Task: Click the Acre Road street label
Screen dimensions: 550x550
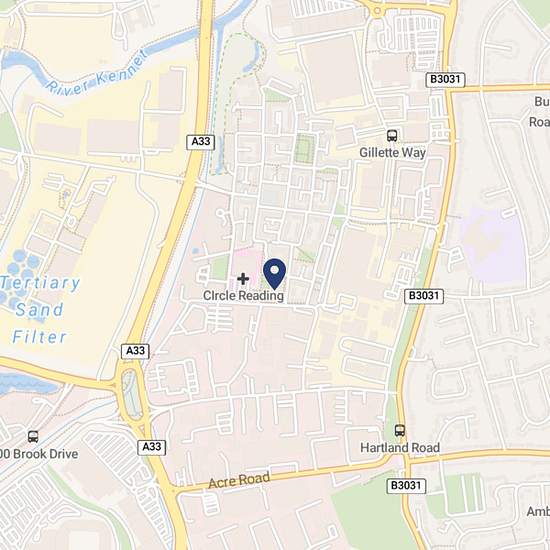Action: (x=239, y=480)
